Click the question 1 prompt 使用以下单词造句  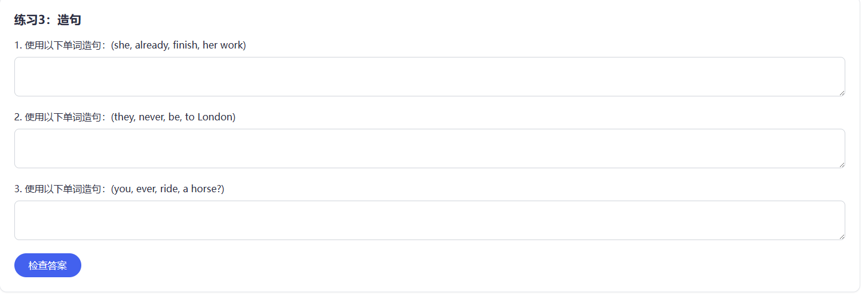(68, 45)
